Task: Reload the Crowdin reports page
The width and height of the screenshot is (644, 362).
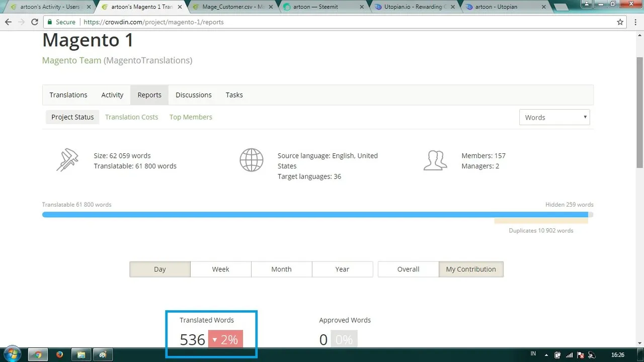Action: coord(35,22)
